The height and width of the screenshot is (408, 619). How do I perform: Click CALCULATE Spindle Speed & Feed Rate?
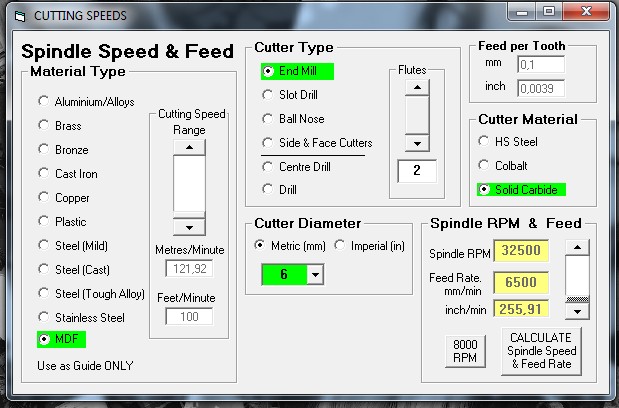(540, 352)
